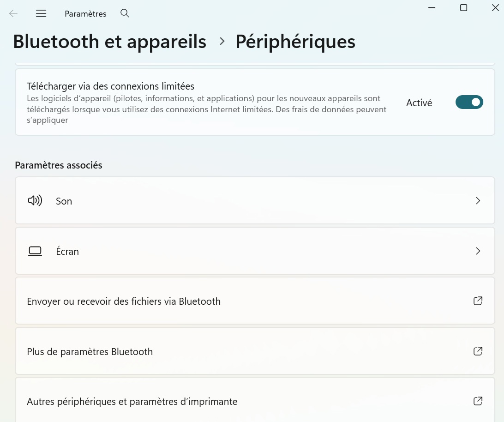Screen dimensions: 504x422
Task: Click the external link icon for Autres périphériques
Action: click(x=478, y=401)
